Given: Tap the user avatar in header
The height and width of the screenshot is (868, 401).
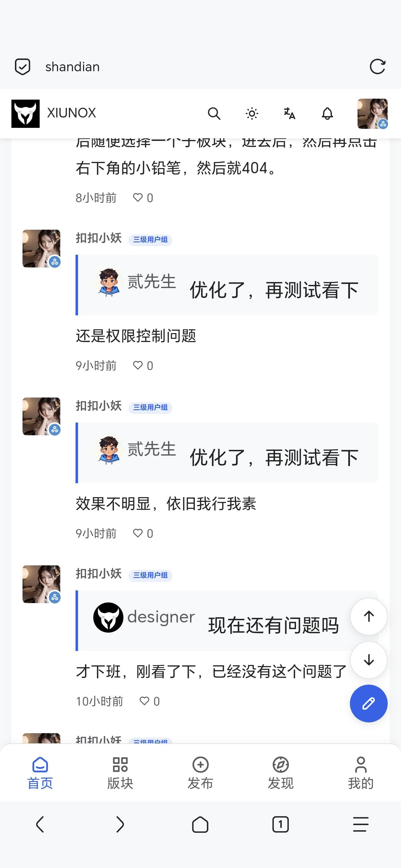Looking at the screenshot, I should 372,114.
